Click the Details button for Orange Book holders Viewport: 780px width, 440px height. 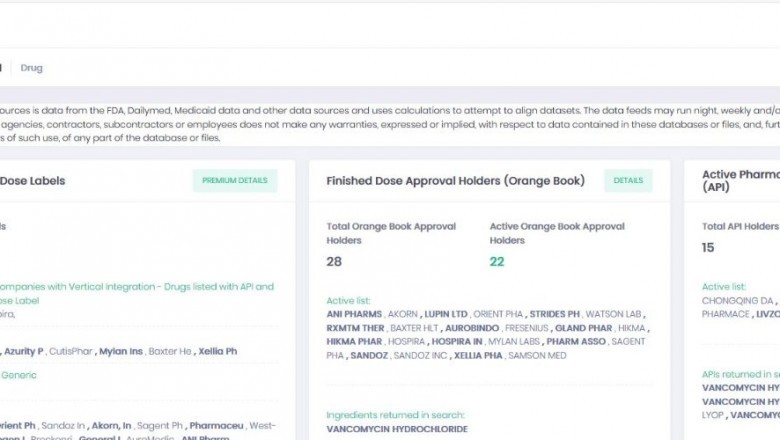point(628,181)
